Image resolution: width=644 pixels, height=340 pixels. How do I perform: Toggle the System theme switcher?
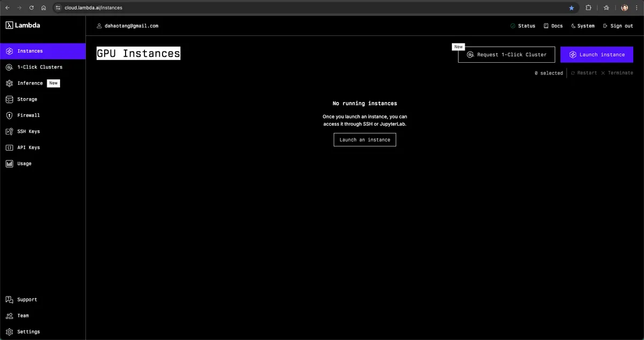[582, 26]
